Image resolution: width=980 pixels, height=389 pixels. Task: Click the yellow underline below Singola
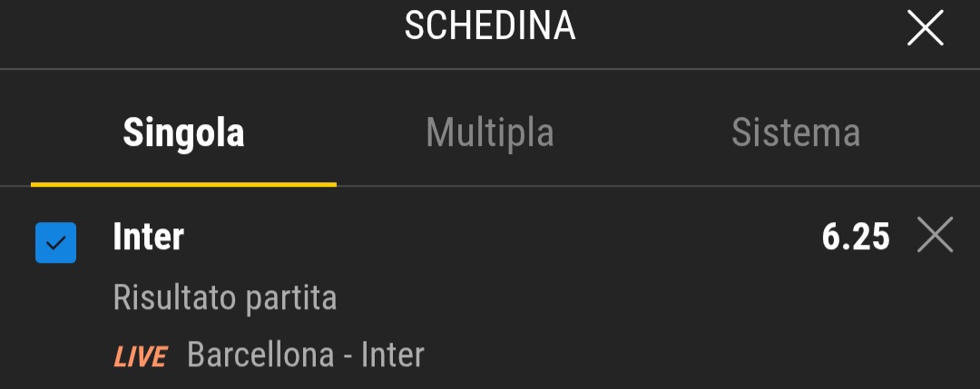click(183, 184)
